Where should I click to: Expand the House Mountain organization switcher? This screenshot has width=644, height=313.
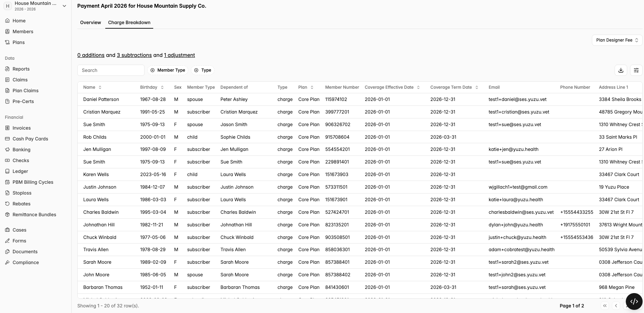[x=64, y=6]
